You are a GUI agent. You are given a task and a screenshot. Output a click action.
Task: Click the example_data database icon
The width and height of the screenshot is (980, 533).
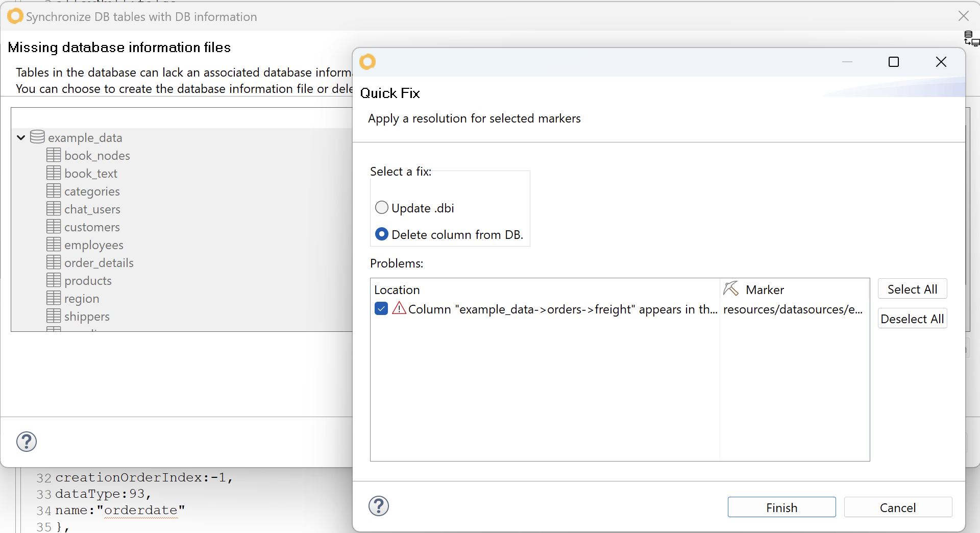[37, 137]
